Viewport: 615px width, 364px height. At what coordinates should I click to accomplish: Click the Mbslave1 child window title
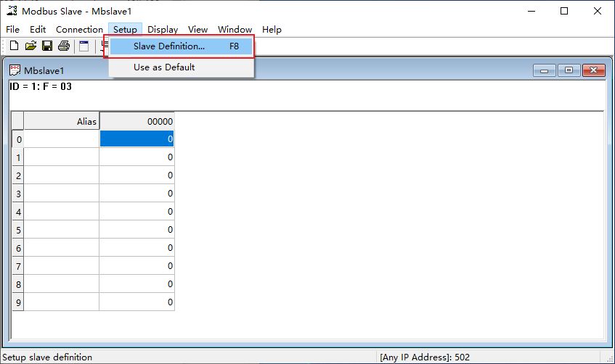pyautogui.click(x=44, y=70)
